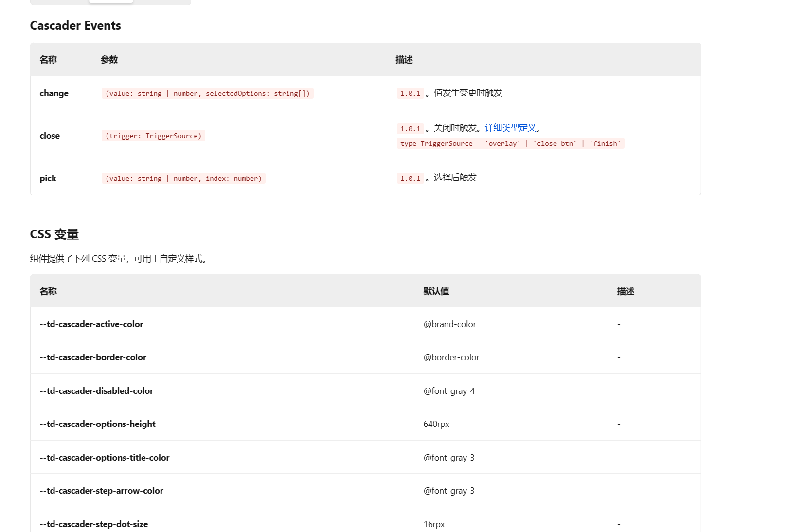Select the change event name
This screenshot has width=788, height=532.
[54, 93]
